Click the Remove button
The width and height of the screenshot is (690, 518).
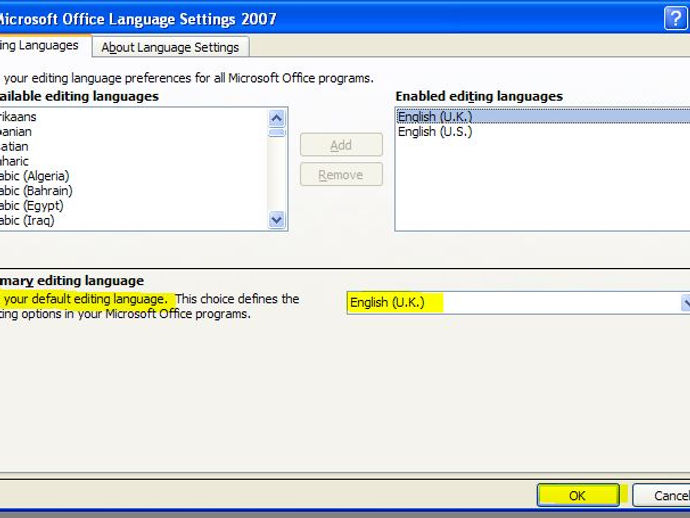341,174
